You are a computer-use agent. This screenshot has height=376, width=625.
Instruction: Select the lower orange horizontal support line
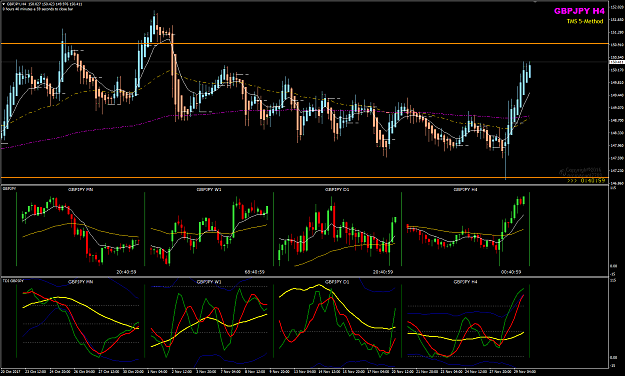click(x=305, y=177)
